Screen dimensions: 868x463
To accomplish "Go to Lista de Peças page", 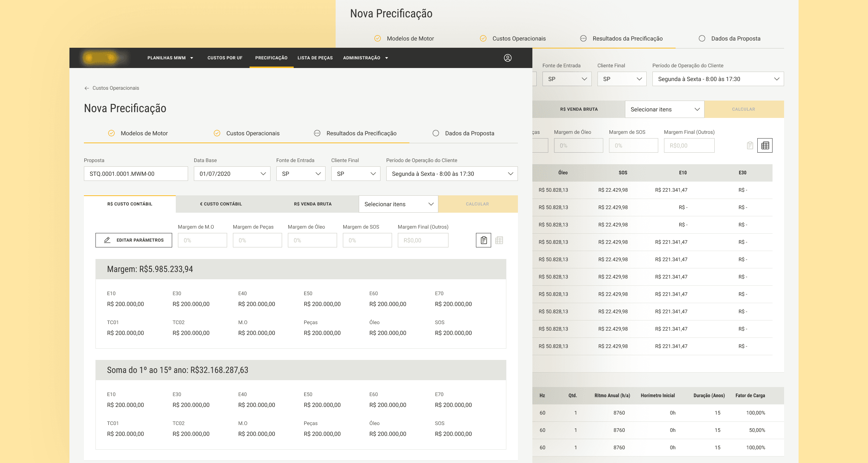I will tap(315, 58).
